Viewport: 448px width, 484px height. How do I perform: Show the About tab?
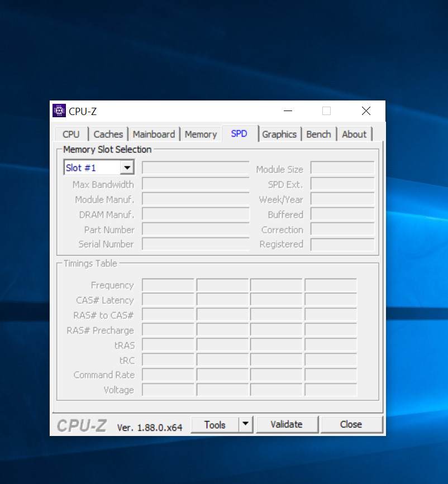pyautogui.click(x=354, y=135)
